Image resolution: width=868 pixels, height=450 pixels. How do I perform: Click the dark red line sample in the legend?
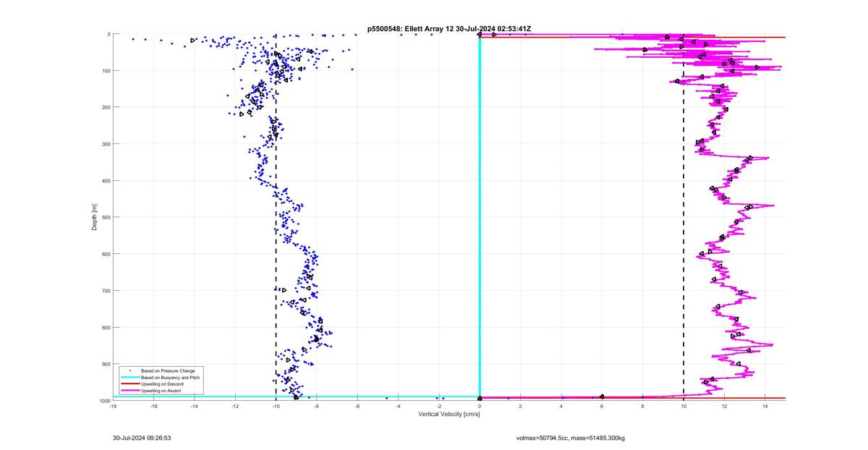129,384
